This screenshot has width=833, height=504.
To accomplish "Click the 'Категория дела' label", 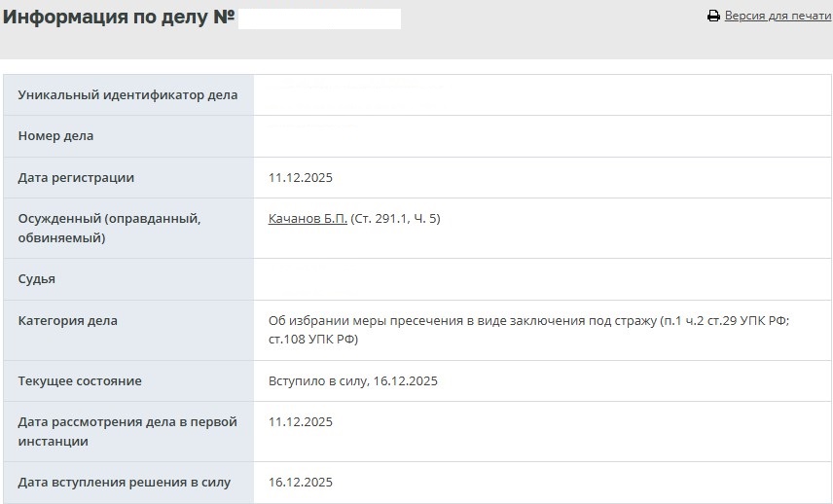I will click(67, 320).
